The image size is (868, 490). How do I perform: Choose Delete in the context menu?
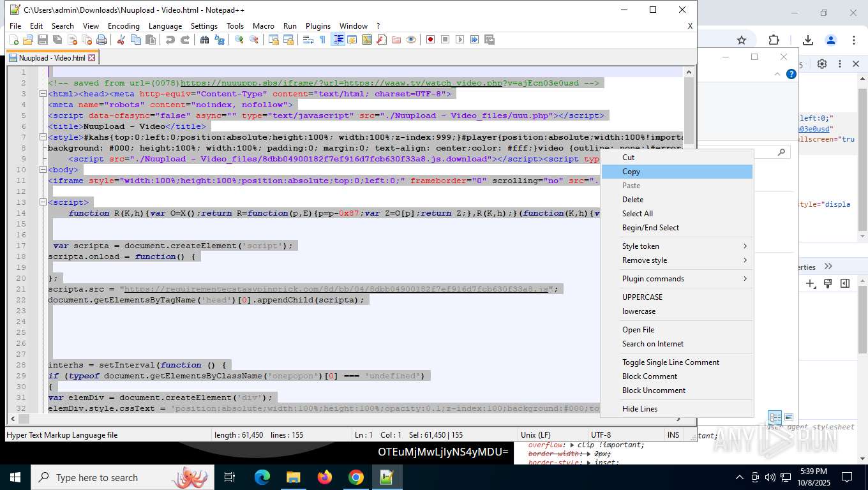coord(677,200)
